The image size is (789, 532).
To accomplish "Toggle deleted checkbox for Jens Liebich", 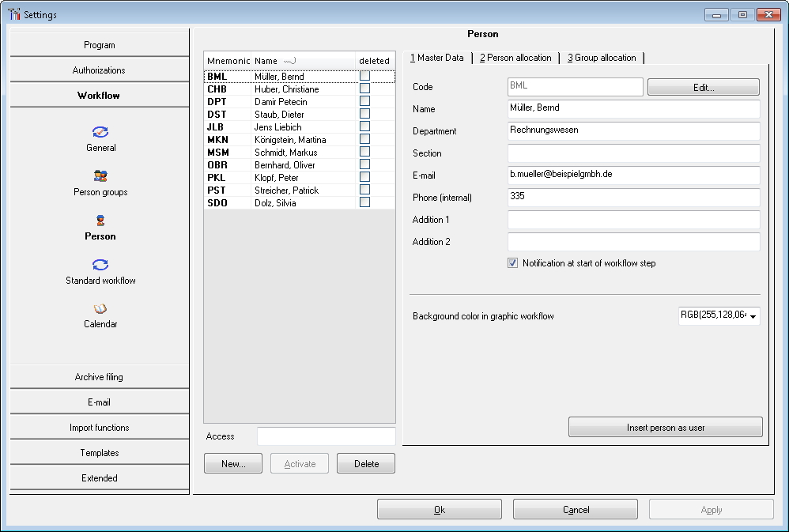I will [x=364, y=126].
